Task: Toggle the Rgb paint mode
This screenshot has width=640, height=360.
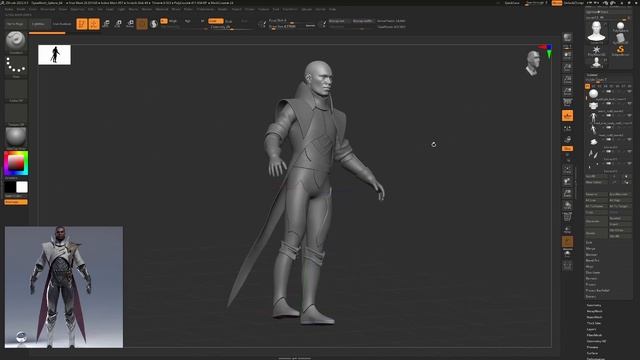Action: (188, 21)
